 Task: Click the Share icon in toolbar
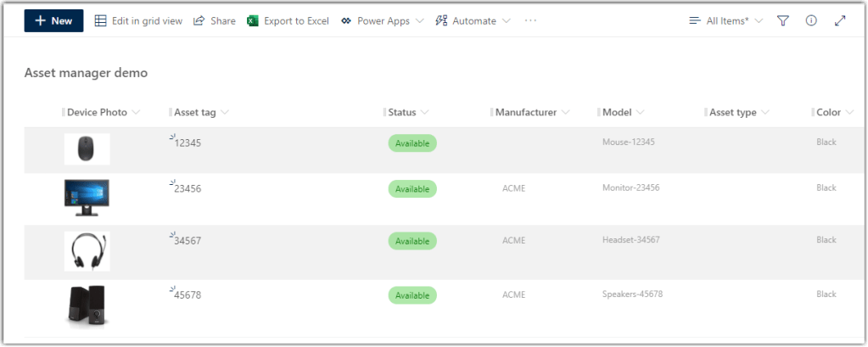tap(199, 20)
